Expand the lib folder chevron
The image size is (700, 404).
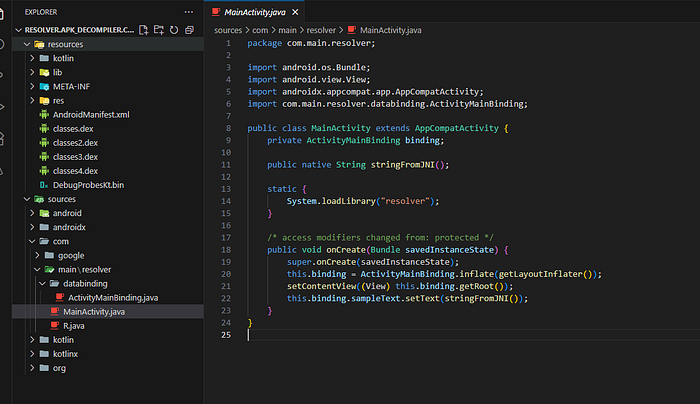32,72
